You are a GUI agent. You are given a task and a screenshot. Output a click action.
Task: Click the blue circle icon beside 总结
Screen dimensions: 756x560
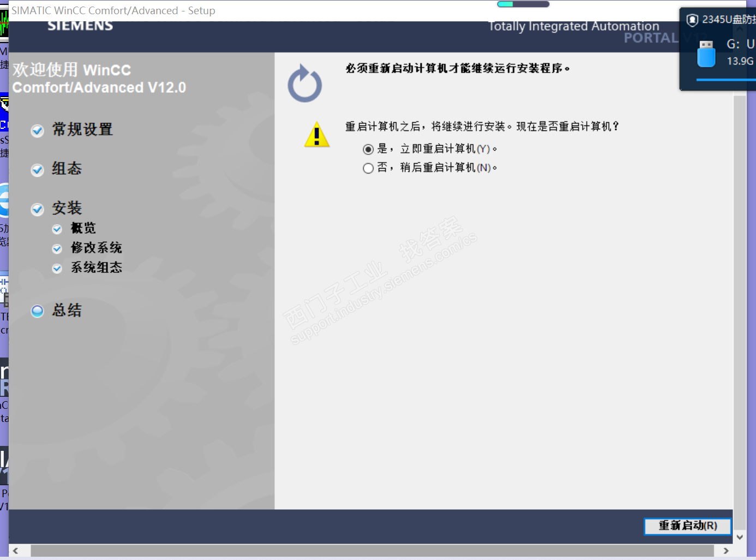pyautogui.click(x=38, y=311)
